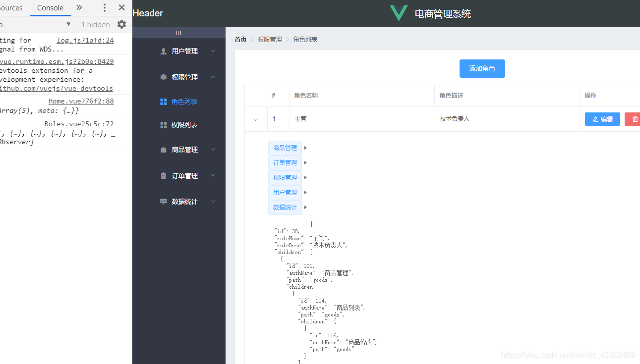Switch to the Sources tab
The height and width of the screenshot is (364, 640).
(11, 8)
